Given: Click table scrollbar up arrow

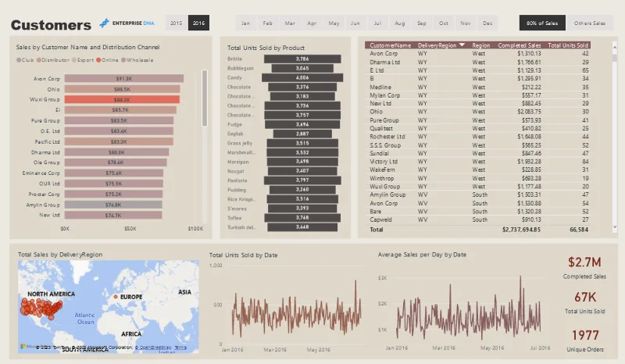Looking at the screenshot, I should click(615, 48).
